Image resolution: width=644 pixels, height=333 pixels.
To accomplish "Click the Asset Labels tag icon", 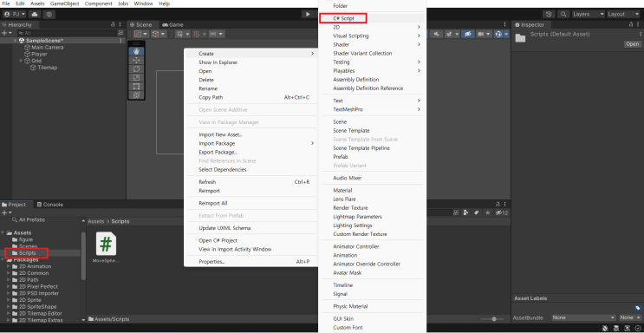I will (637, 308).
